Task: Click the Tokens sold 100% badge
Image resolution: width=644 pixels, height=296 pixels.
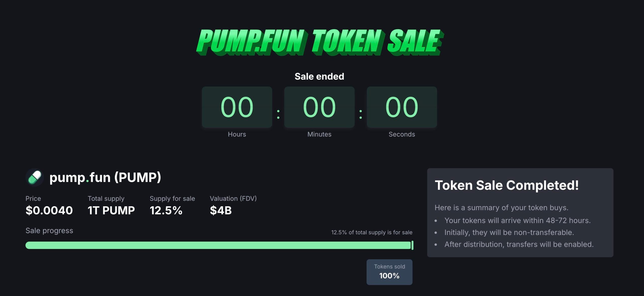Action: [389, 272]
